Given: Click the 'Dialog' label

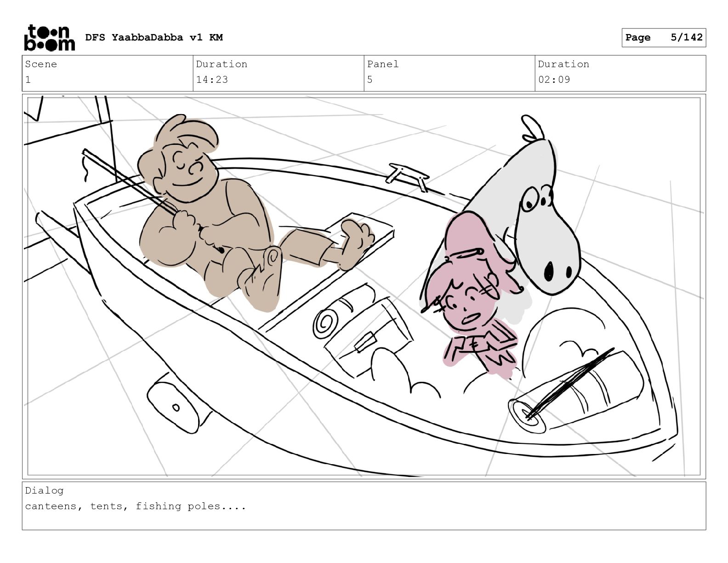Looking at the screenshot, I should coord(44,490).
